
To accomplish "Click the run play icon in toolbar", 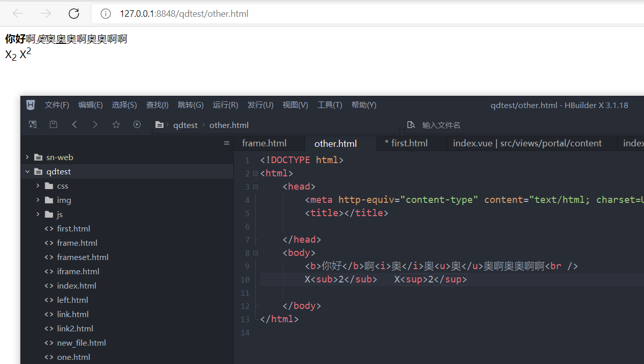I will tap(137, 124).
